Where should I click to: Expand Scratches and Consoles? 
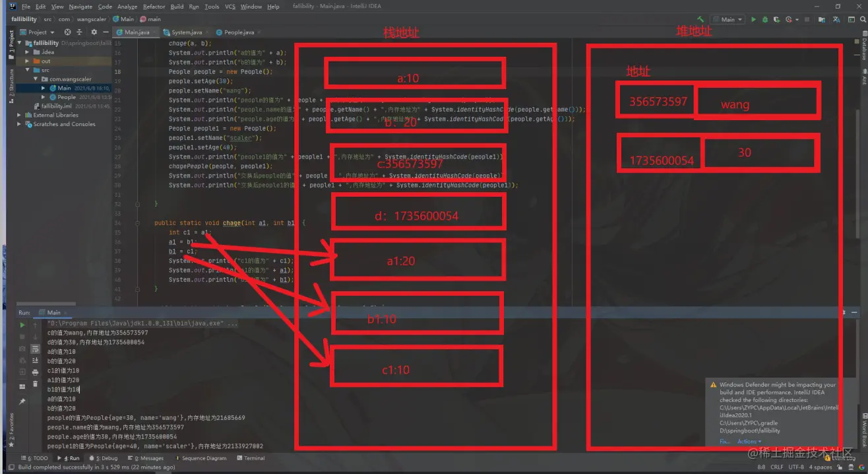tap(19, 124)
